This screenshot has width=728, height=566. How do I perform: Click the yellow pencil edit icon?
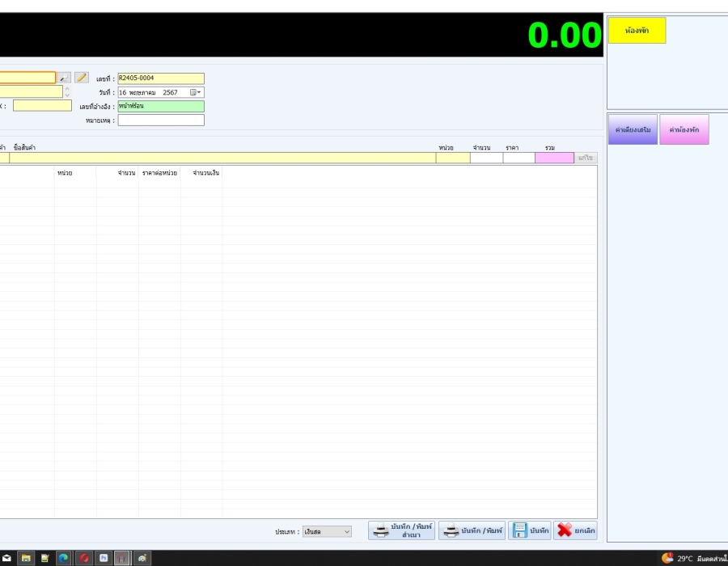82,78
